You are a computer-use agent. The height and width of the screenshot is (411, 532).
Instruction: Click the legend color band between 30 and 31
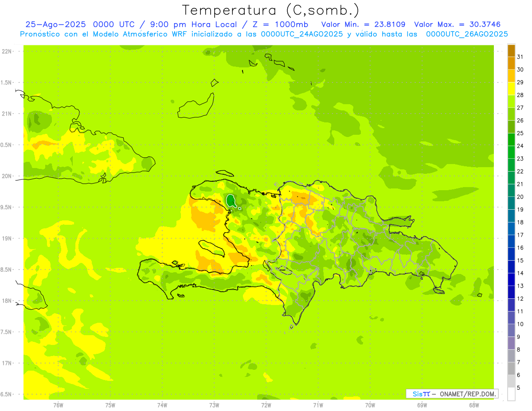[x=511, y=63]
